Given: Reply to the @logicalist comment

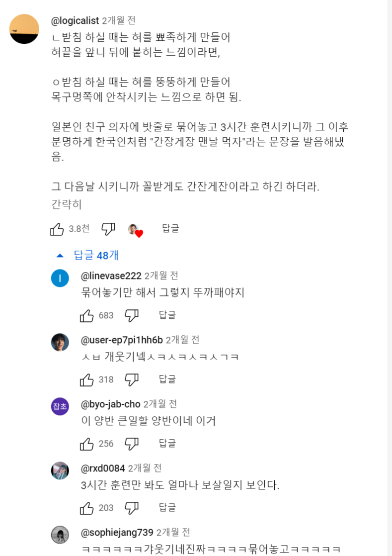Looking at the screenshot, I should click(x=170, y=228).
